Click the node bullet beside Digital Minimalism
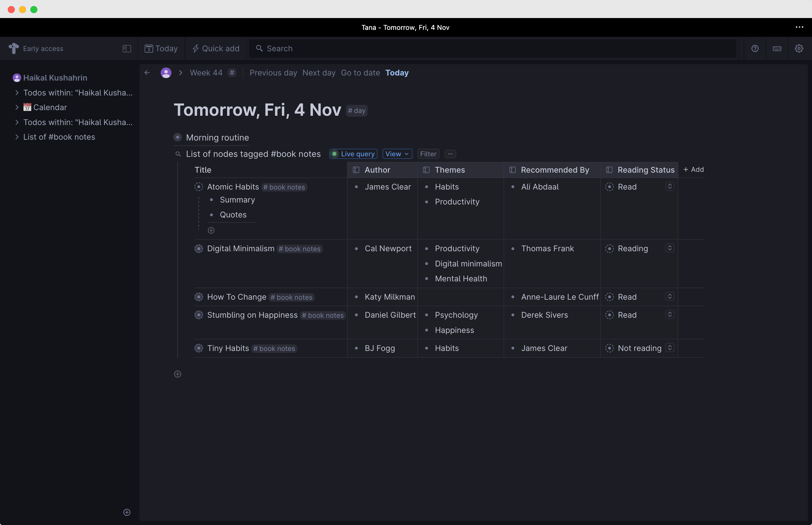The height and width of the screenshot is (525, 812). pos(198,249)
